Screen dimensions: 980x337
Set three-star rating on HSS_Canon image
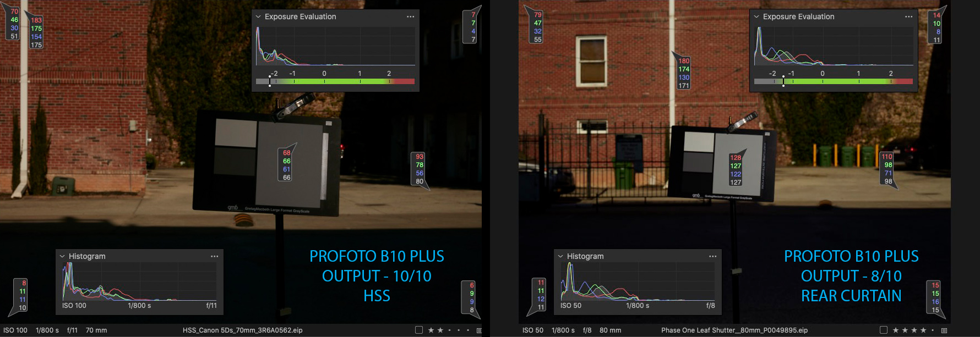[x=449, y=330]
